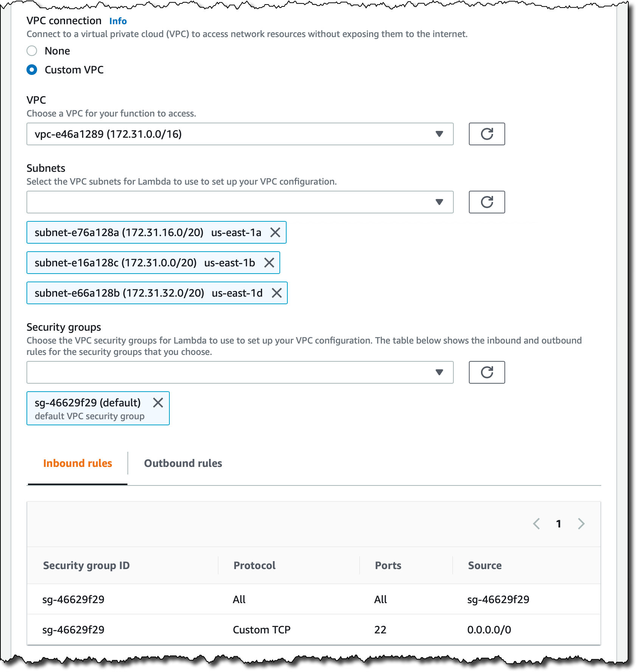Viewport: 636px width, 672px height.
Task: Remove subnet-e16a128c us-east-1b
Action: (269, 263)
